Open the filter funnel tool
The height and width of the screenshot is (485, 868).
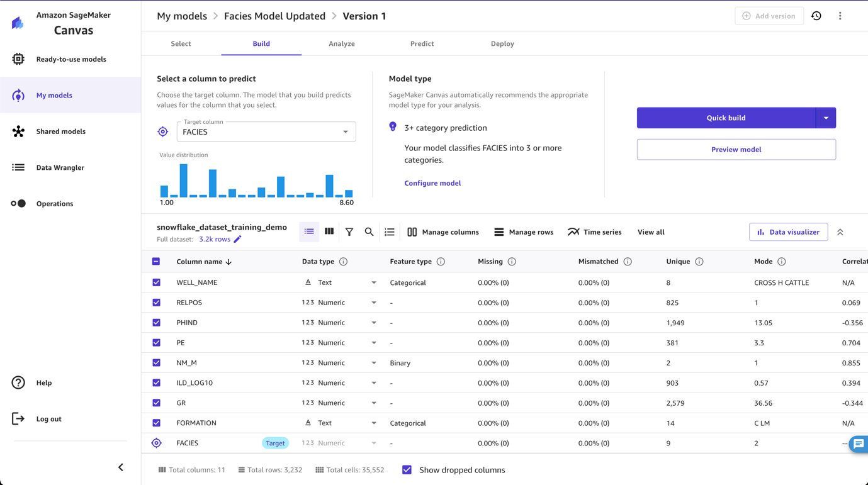click(x=349, y=232)
